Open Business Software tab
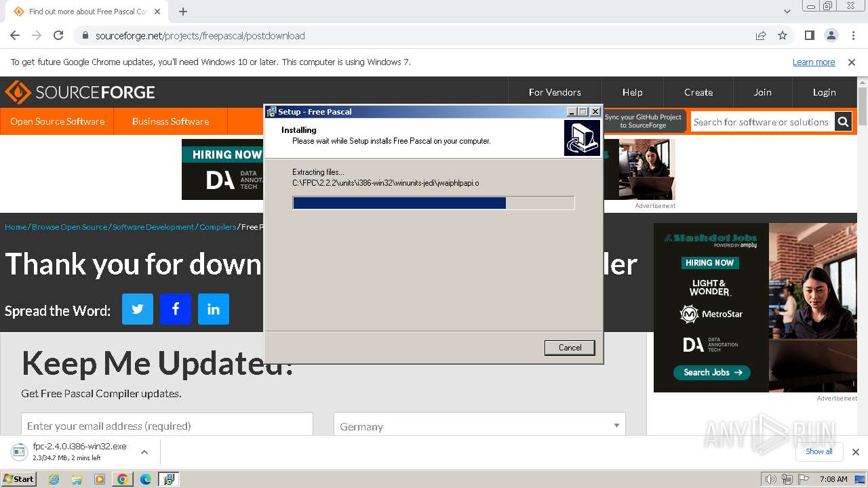The width and height of the screenshot is (868, 488). (x=170, y=121)
